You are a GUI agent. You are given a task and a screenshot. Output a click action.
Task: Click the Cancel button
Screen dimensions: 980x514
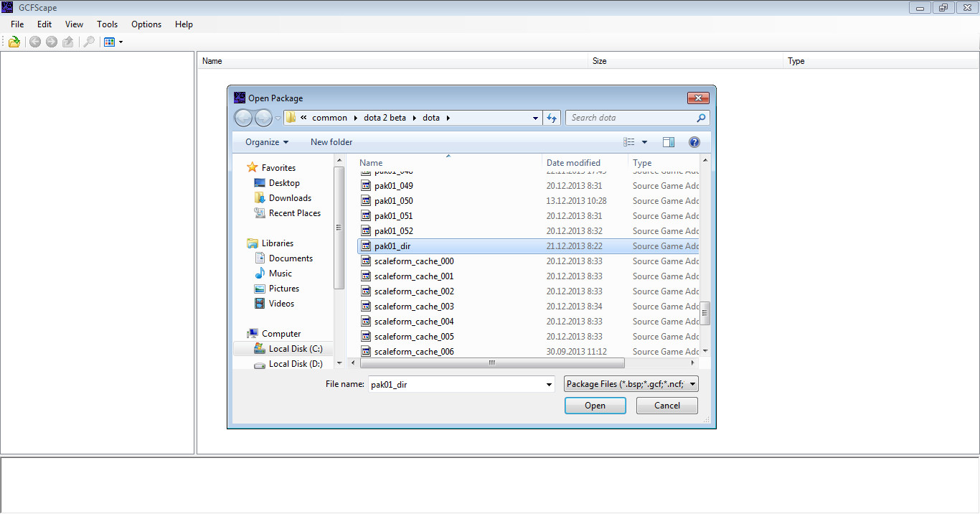click(x=667, y=406)
